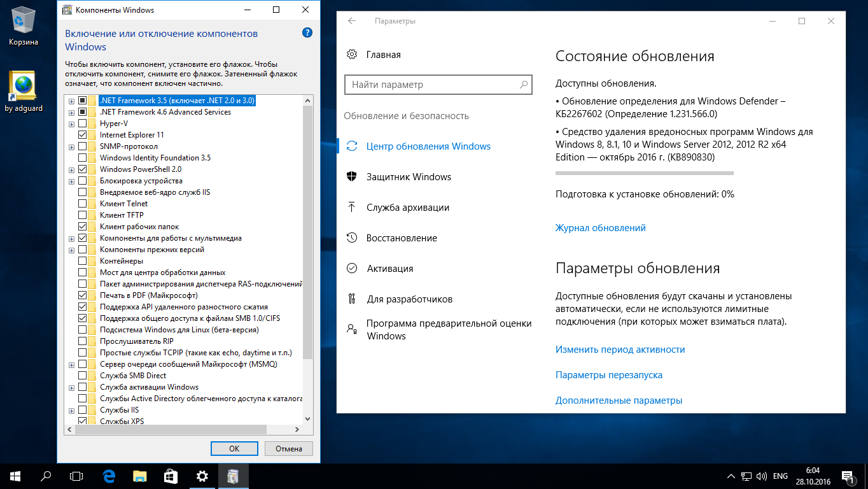
Task: Select Центр обновления Windows in sidebar
Action: pyautogui.click(x=428, y=146)
